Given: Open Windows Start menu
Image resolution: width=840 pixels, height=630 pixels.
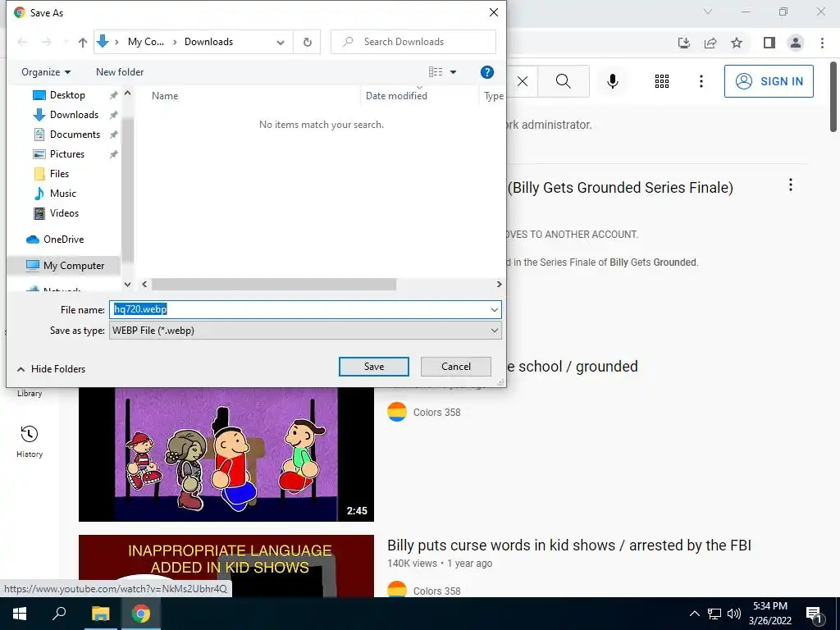Looking at the screenshot, I should [20, 614].
